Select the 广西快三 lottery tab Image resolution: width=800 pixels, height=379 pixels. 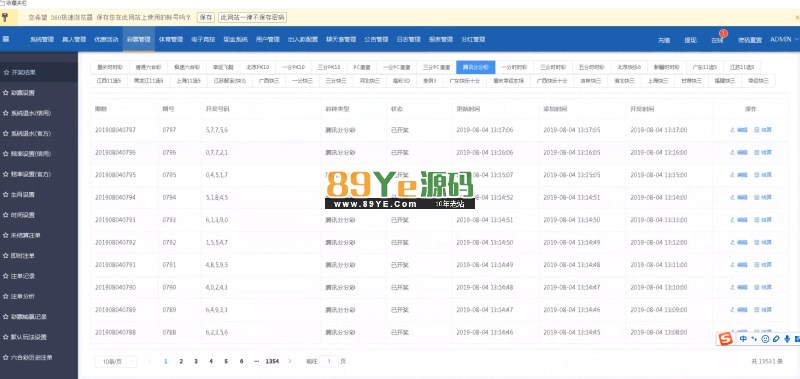(x=268, y=81)
